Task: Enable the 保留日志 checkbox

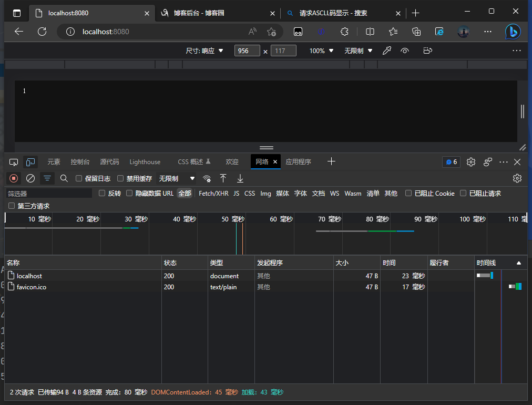Action: 79,178
